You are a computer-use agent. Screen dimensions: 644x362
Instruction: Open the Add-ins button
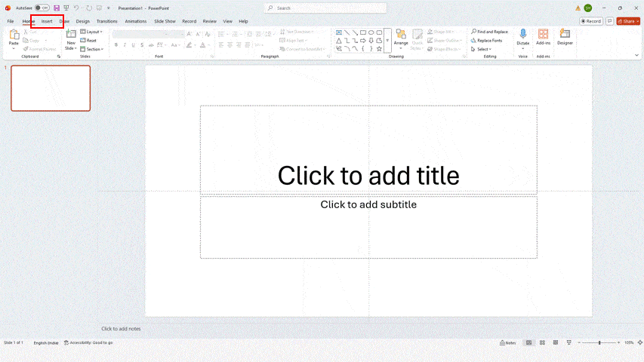[543, 37]
